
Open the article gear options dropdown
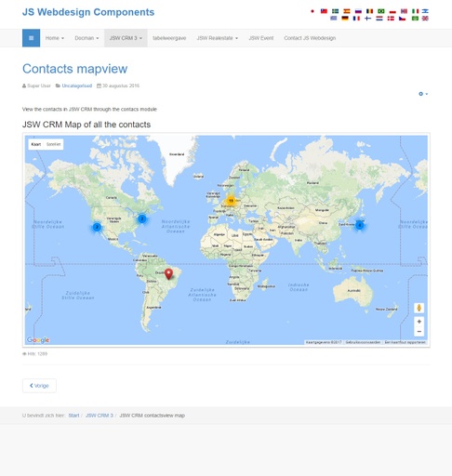tap(423, 94)
